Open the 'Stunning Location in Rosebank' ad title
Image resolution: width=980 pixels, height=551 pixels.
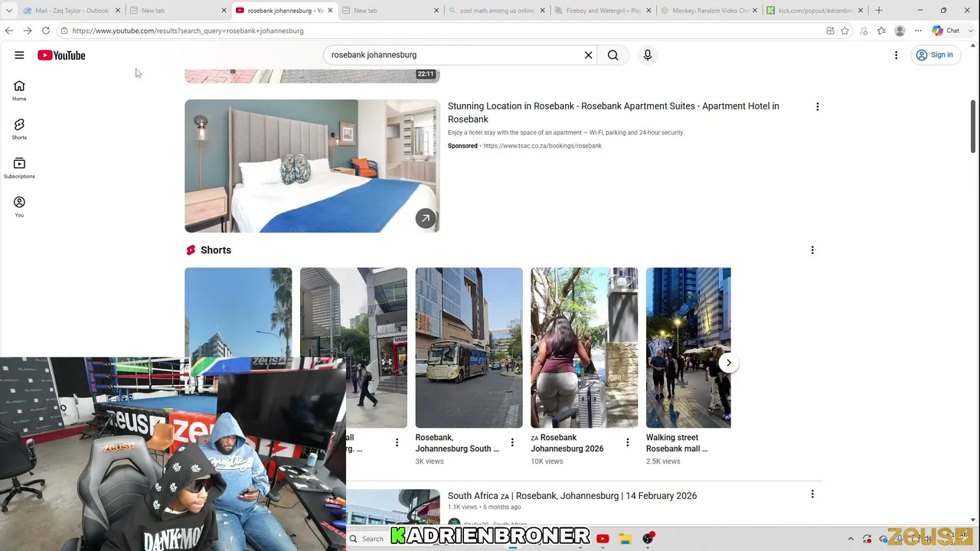[613, 112]
